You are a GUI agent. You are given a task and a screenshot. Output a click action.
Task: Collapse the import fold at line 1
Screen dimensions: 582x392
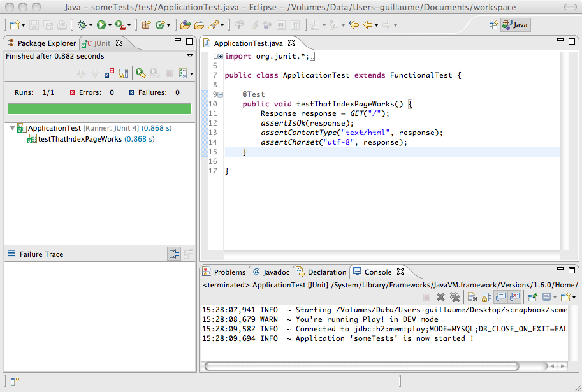click(x=220, y=56)
